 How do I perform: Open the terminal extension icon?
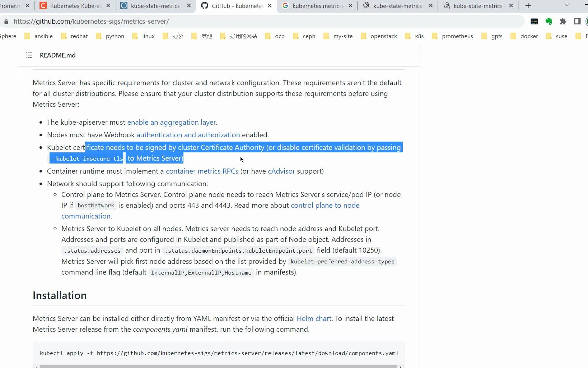tap(534, 22)
